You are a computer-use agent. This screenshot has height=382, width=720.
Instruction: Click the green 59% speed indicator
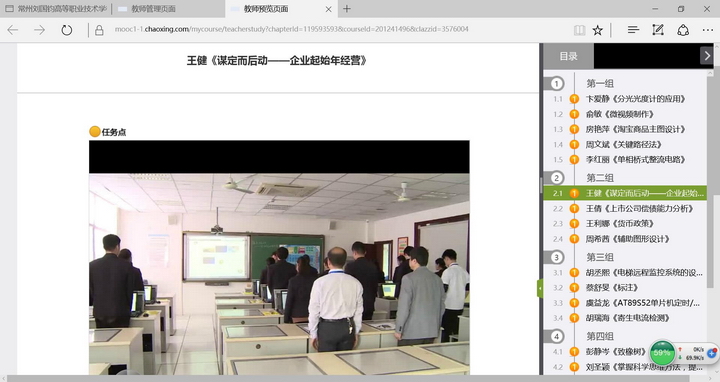pos(662,353)
